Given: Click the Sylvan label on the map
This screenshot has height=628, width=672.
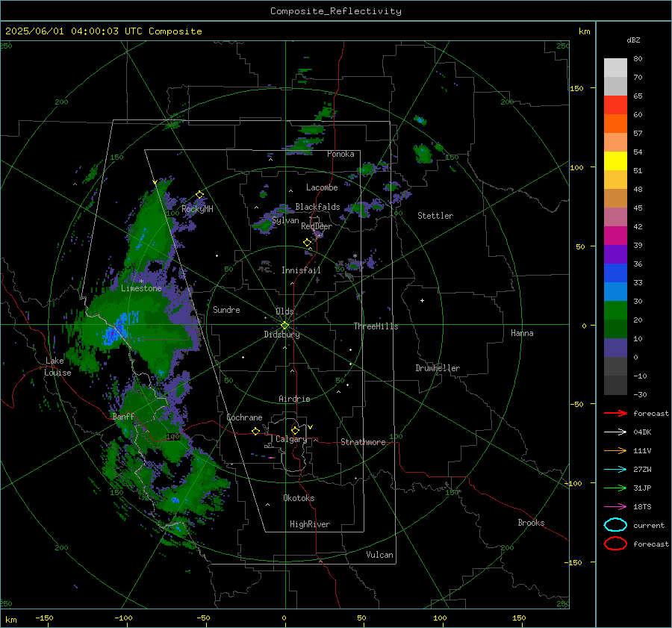Looking at the screenshot, I should [285, 220].
